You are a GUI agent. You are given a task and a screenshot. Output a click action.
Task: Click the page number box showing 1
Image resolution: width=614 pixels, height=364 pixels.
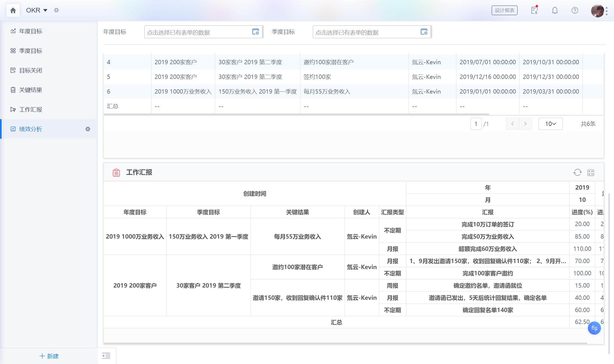point(476,124)
